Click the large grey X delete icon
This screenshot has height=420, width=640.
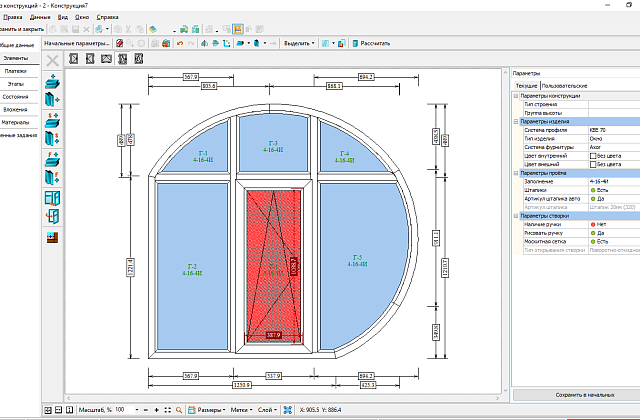52,61
